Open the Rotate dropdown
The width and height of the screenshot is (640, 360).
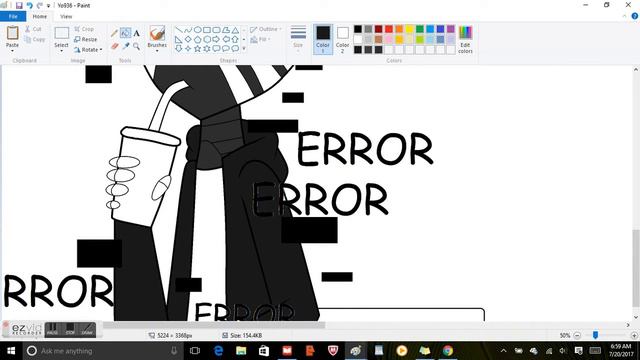tap(88, 50)
